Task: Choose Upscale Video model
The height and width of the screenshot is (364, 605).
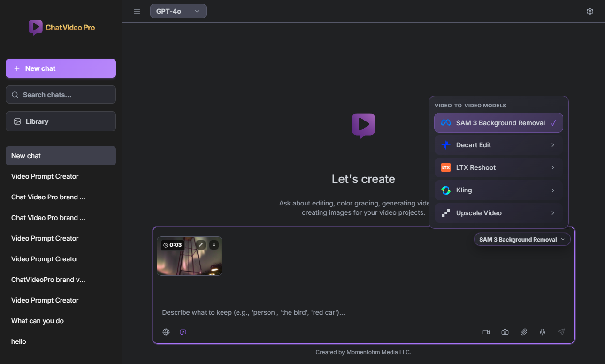Action: [x=498, y=213]
